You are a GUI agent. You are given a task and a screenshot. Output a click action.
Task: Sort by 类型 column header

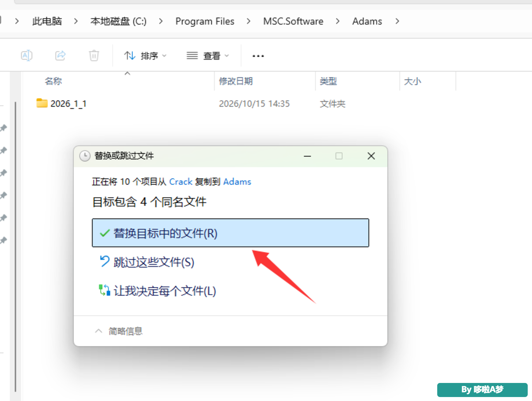point(328,81)
